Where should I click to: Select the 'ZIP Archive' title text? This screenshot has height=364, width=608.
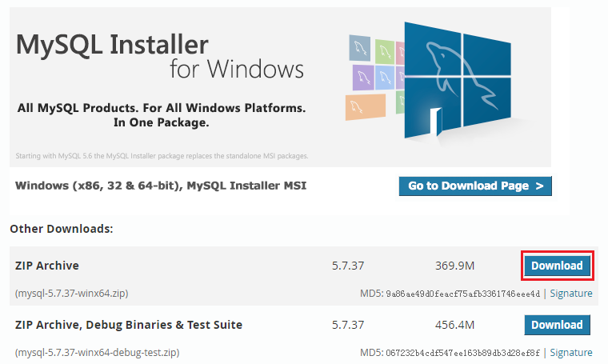point(47,266)
